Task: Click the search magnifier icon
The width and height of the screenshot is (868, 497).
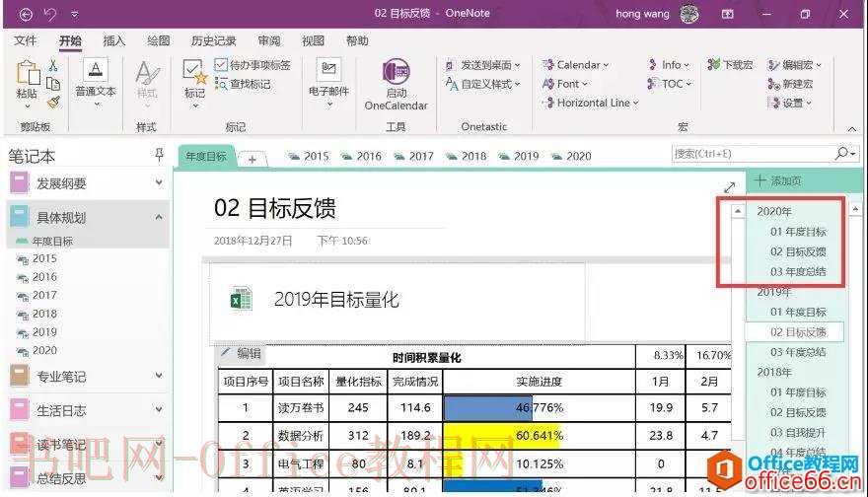Action: [x=842, y=153]
